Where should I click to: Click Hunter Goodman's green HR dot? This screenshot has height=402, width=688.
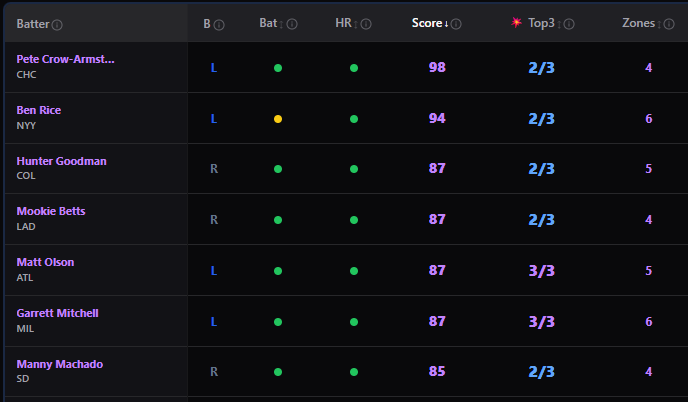pyautogui.click(x=354, y=169)
